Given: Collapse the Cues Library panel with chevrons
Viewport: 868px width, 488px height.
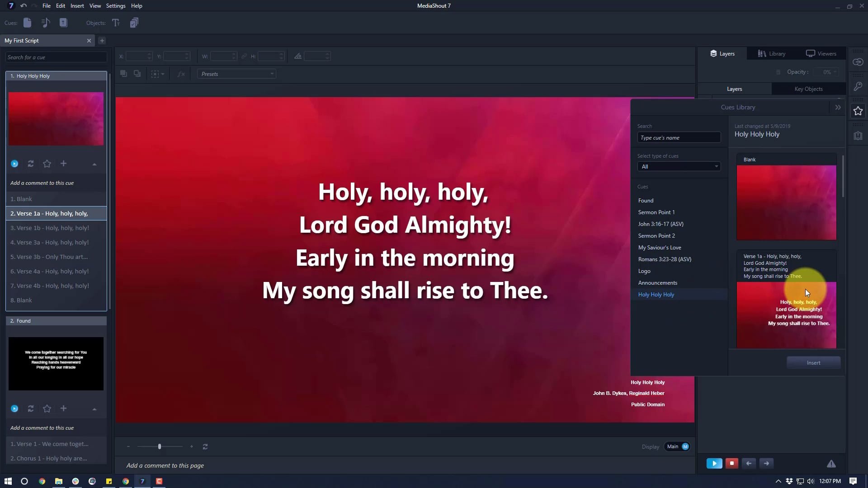Looking at the screenshot, I should (x=838, y=107).
